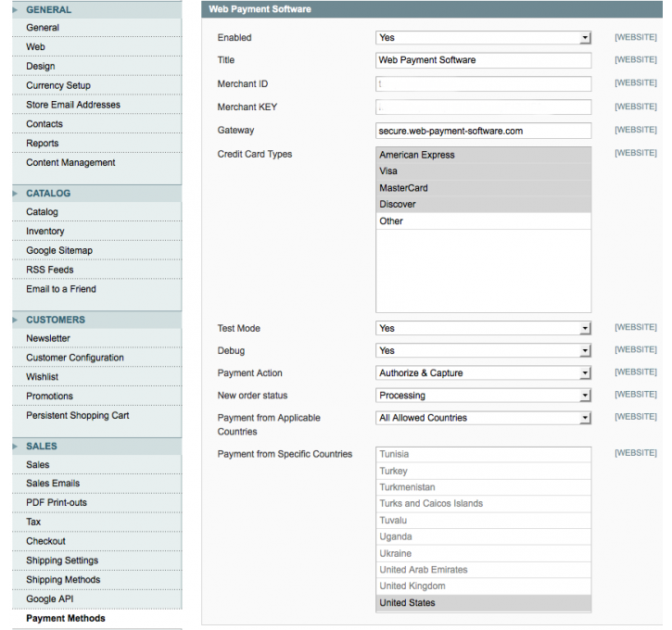Image resolution: width=672 pixels, height=630 pixels.
Task: Open Newsletter configuration tab
Action: [x=96, y=338]
